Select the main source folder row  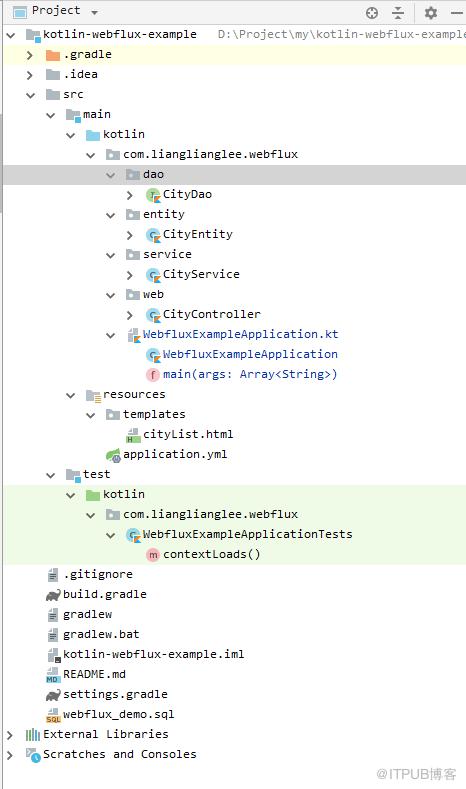pos(235,115)
